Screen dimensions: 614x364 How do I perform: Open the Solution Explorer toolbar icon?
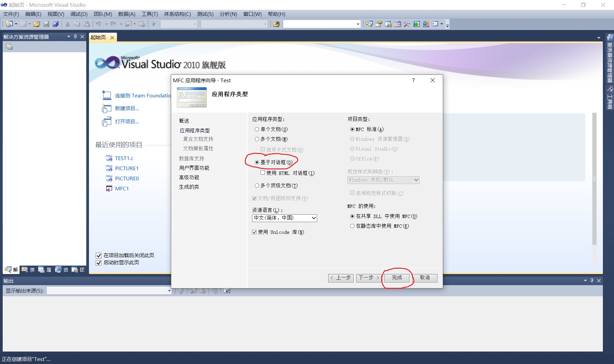(369, 24)
